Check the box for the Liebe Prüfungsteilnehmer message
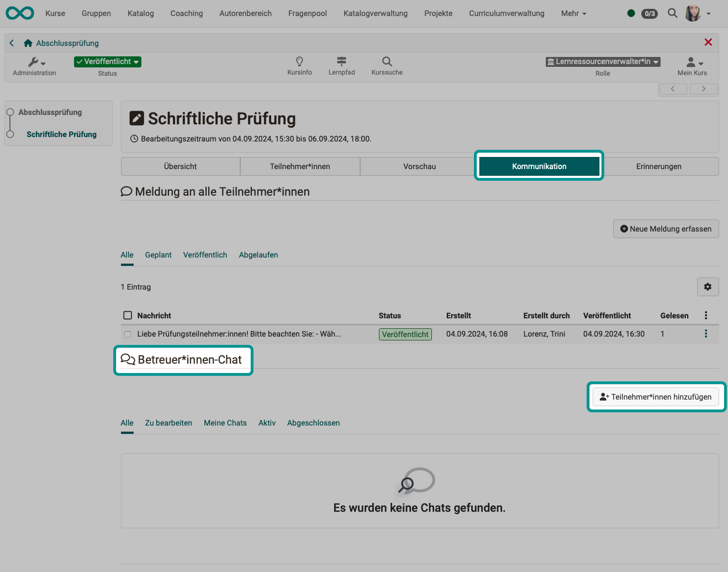The width and height of the screenshot is (728, 572). coord(127,334)
